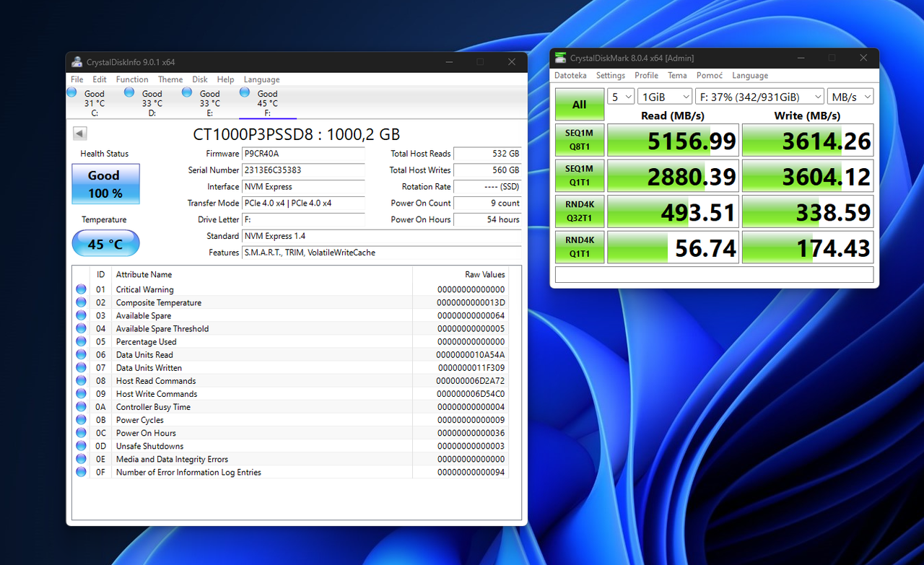Click Controller Busy Time status orb
The height and width of the screenshot is (565, 924).
81,406
